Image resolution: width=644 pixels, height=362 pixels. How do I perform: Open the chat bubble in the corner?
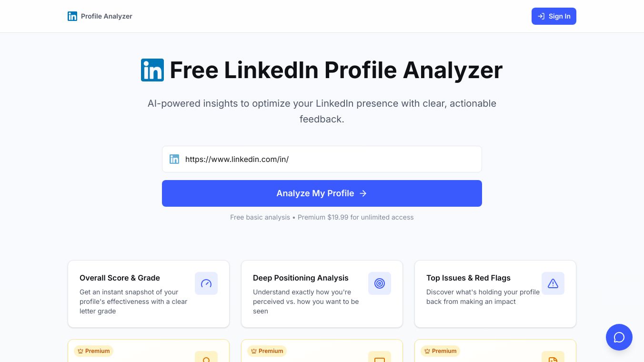pyautogui.click(x=619, y=337)
